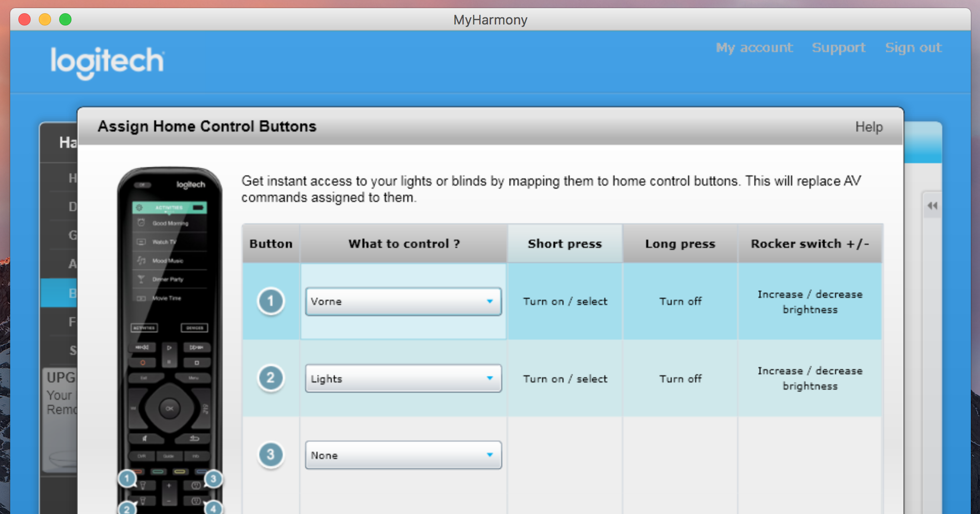Open the My account menu item
The width and height of the screenshot is (980, 514).
pyautogui.click(x=754, y=47)
